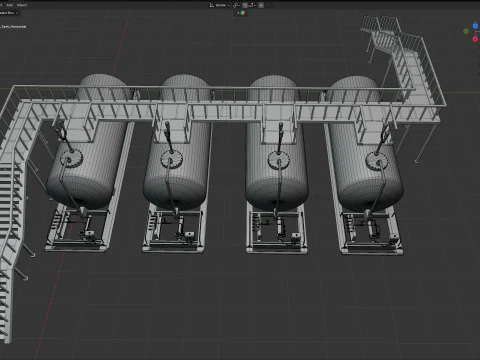Image resolution: width=480 pixels, height=360 pixels.
Task: Toggle proportional editing button
Action: point(261,5)
